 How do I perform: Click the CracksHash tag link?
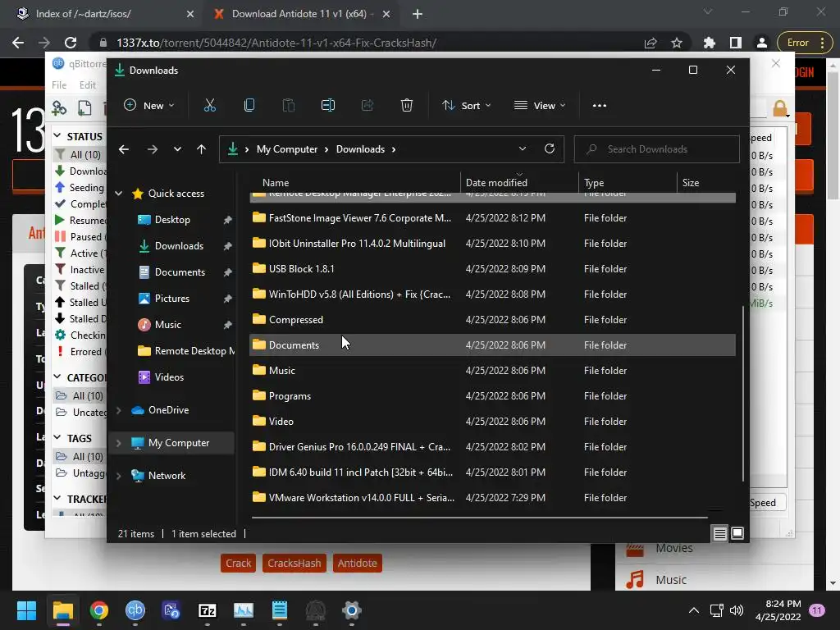(x=294, y=563)
